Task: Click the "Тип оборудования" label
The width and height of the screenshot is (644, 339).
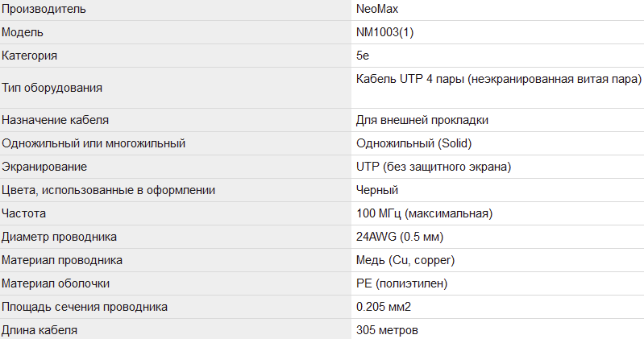Action: tap(52, 88)
